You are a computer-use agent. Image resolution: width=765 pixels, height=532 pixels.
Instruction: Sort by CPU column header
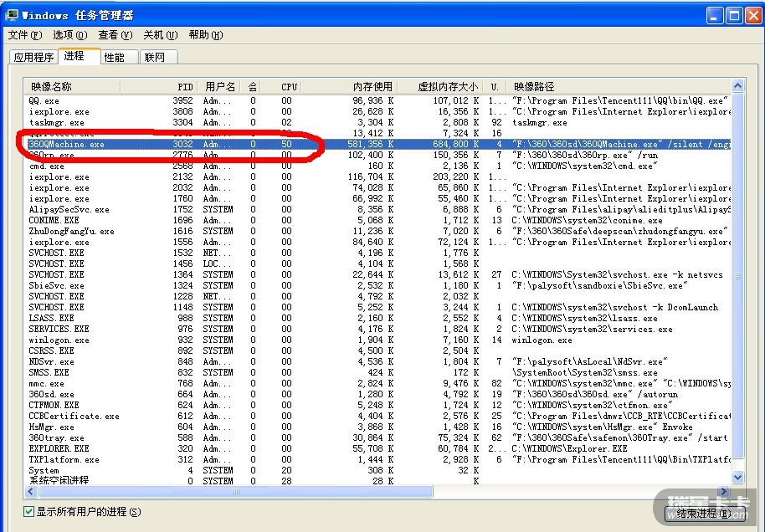pos(281,87)
